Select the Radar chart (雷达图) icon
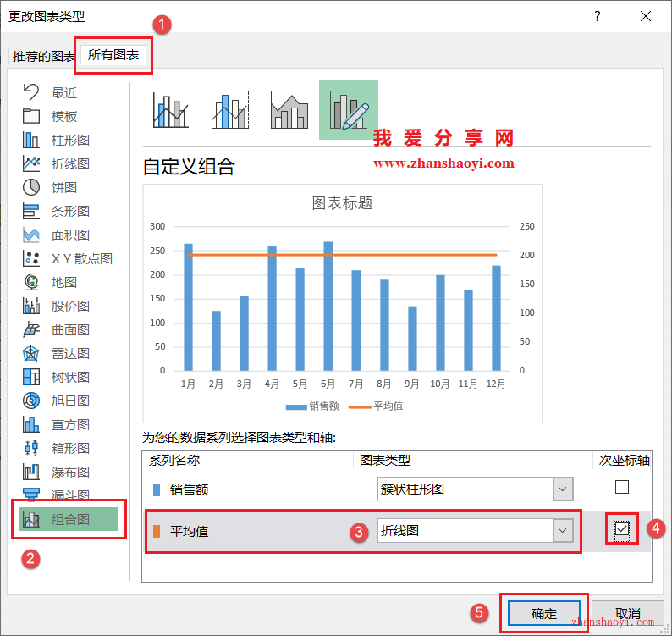Image resolution: width=672 pixels, height=636 pixels. click(30, 353)
